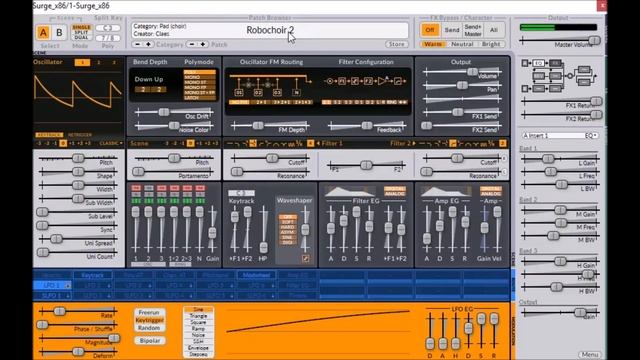Set FX Bypass to All
This screenshot has width=640, height=360.
(494, 30)
